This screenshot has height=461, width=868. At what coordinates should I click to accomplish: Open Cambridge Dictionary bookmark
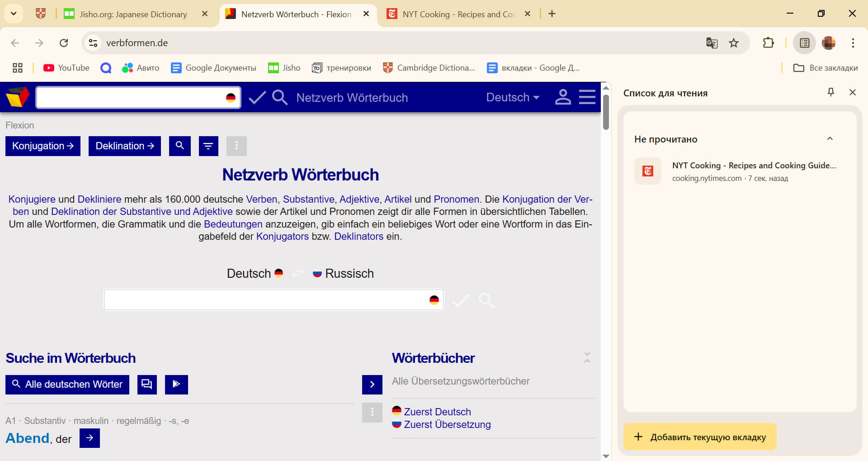[x=429, y=68]
